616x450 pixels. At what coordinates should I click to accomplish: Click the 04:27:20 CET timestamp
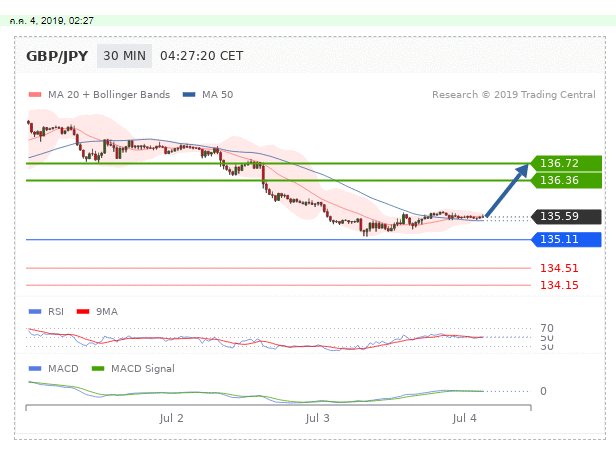point(202,56)
